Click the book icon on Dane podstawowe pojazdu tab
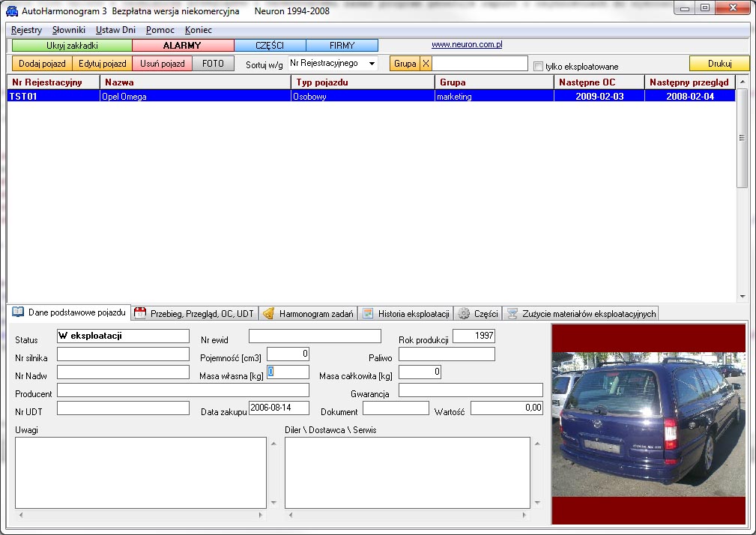This screenshot has height=535, width=756. click(18, 312)
